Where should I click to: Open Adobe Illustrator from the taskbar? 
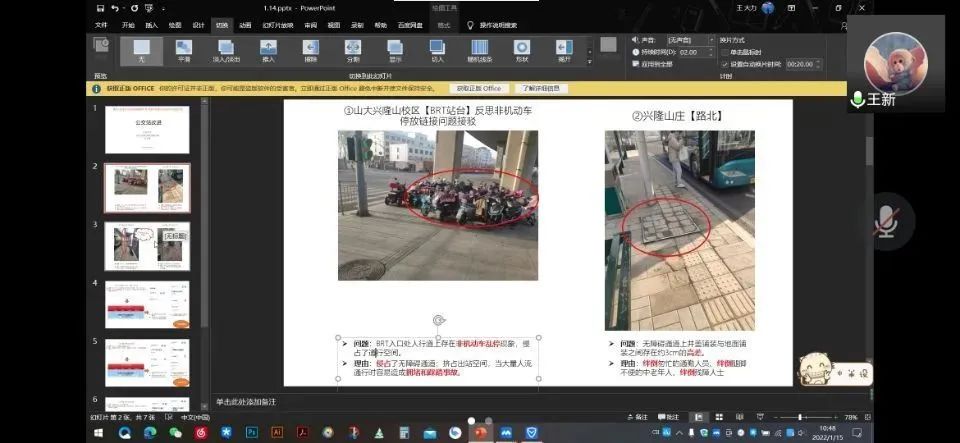point(277,433)
